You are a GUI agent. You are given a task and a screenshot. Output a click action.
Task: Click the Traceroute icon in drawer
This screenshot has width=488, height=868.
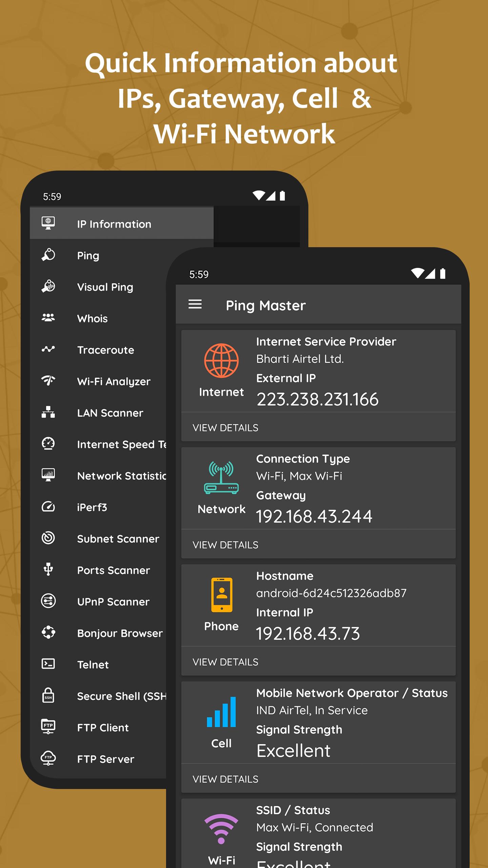tap(48, 349)
